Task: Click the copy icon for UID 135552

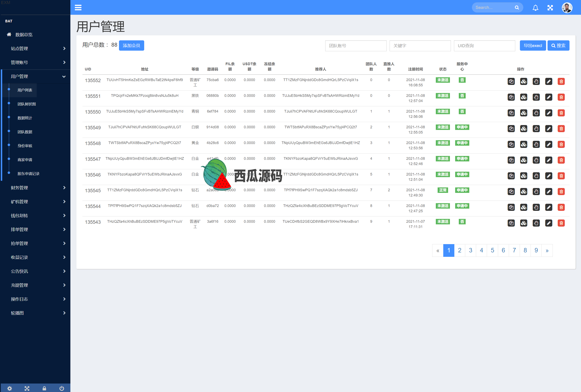Action: coord(511,82)
